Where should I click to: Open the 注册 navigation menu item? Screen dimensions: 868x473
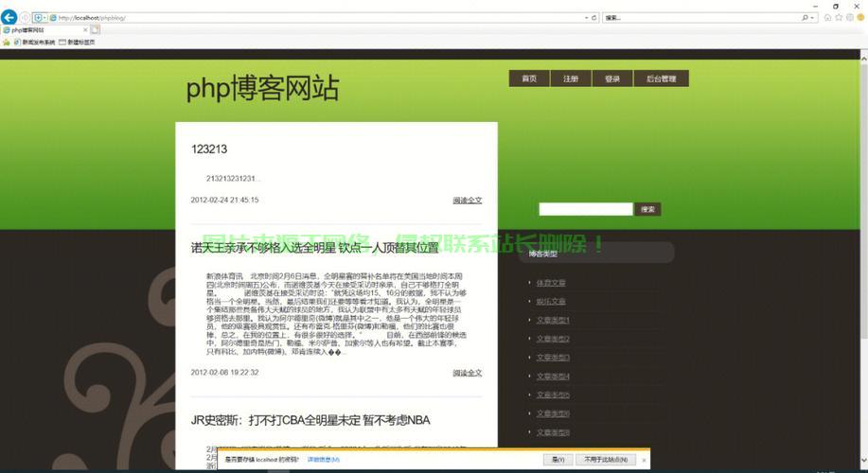571,79
